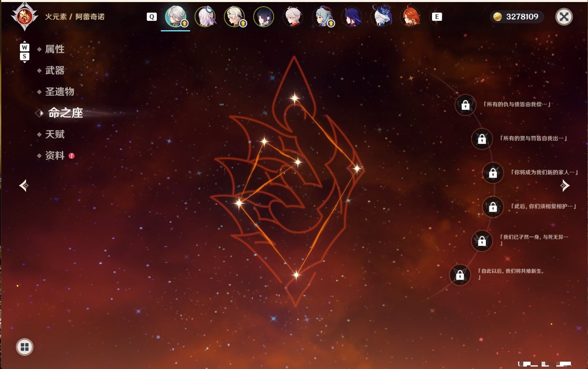Viewport: 588px width, 369px height.
Task: Click the Mora coin balance 3278109
Action: point(516,17)
